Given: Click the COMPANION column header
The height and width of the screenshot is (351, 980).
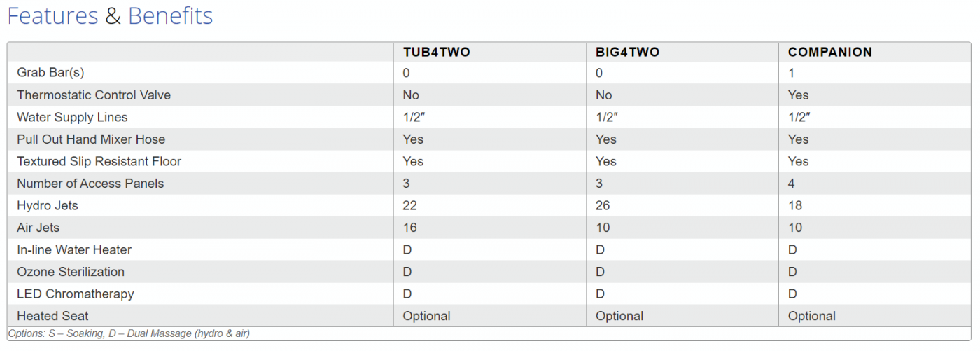Looking at the screenshot, I should 829,52.
